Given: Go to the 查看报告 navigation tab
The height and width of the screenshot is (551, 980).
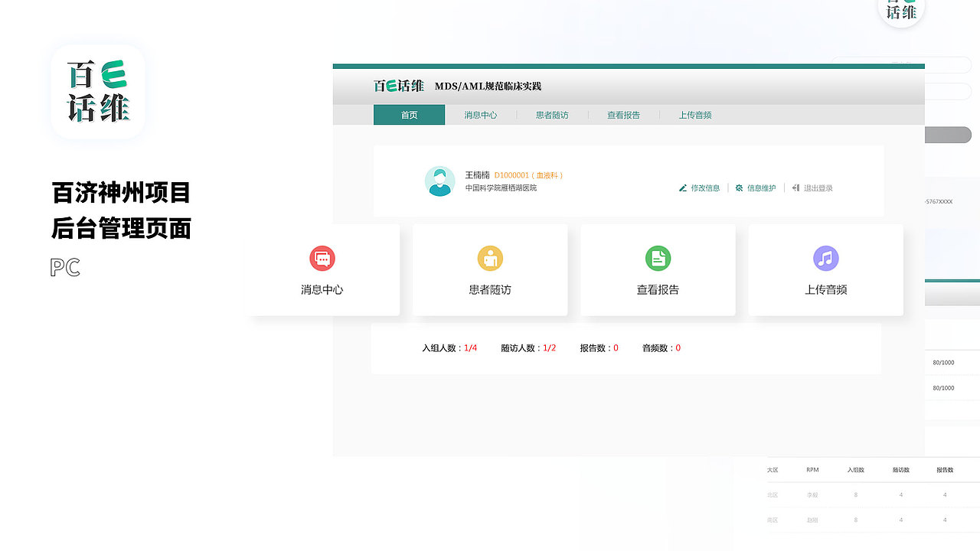Looking at the screenshot, I should coord(623,115).
